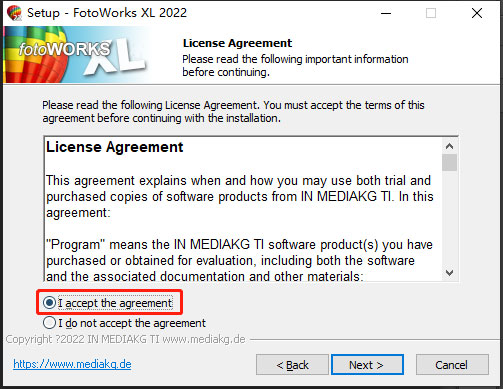Click inside the license text paragraph about "Program"
Screen dimensions: 503x389
[x=239, y=261]
